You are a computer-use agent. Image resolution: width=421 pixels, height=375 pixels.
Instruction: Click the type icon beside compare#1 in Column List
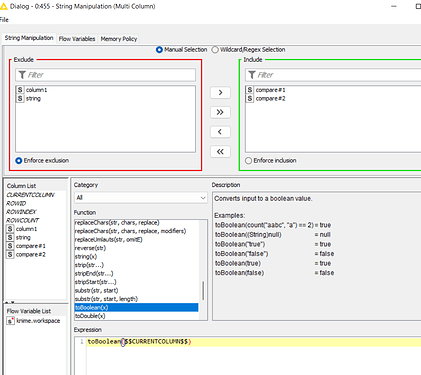coord(10,246)
